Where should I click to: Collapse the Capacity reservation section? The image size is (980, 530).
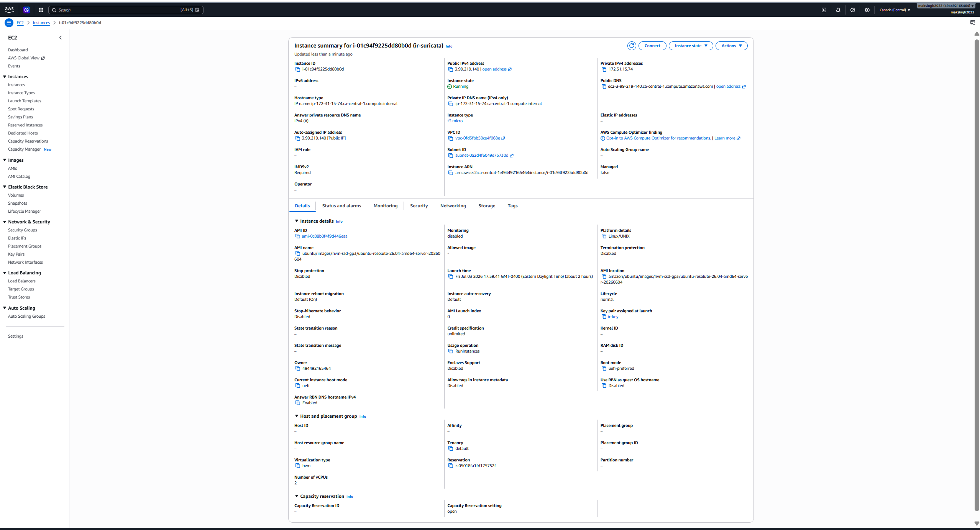tap(296, 496)
